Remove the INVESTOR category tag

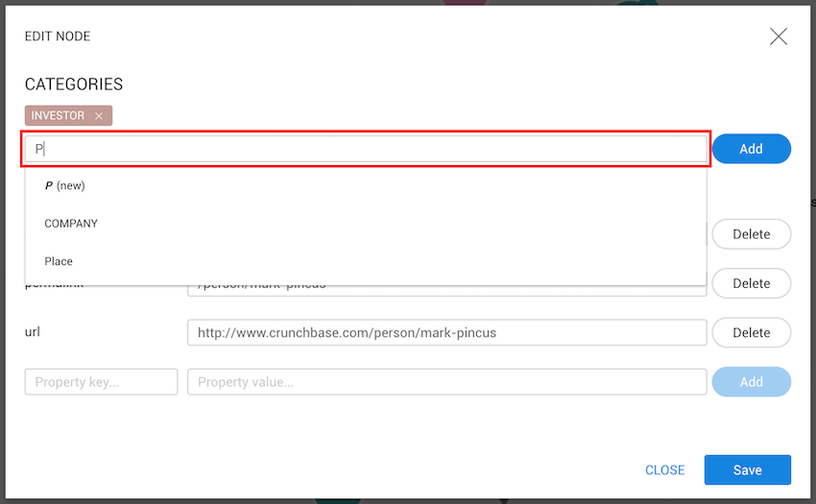(x=99, y=116)
